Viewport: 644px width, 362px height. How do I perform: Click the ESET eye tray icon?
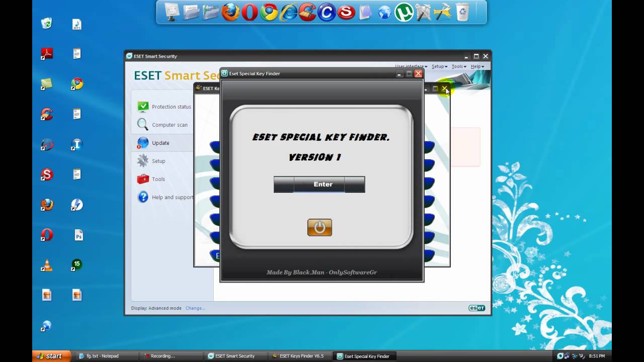560,356
